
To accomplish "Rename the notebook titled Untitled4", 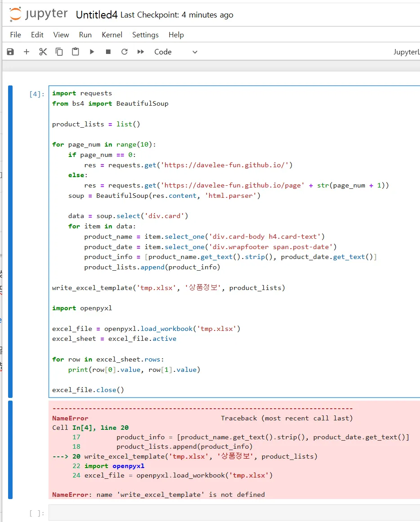I will click(97, 15).
